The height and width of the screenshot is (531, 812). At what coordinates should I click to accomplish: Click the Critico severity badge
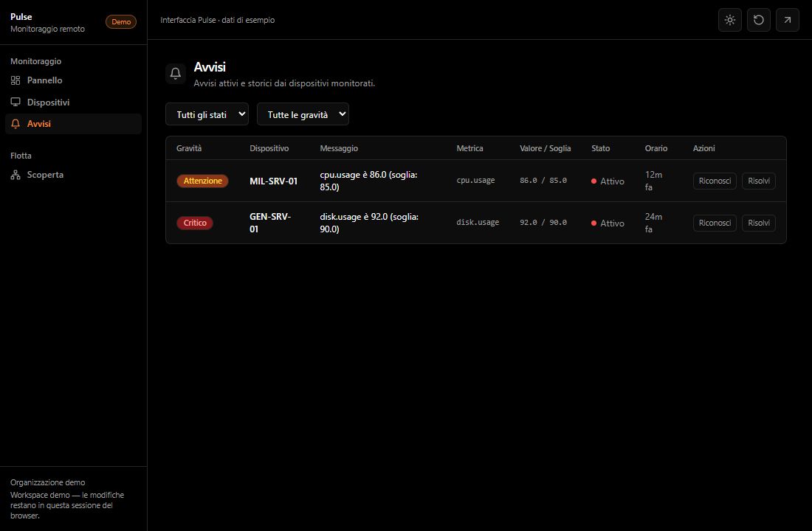(195, 223)
